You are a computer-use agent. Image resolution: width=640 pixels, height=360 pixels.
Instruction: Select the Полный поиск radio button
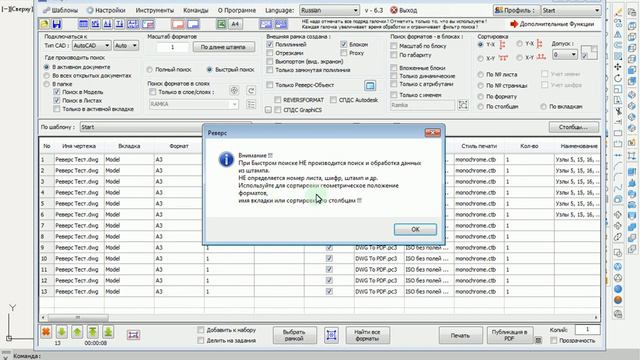[x=150, y=70]
